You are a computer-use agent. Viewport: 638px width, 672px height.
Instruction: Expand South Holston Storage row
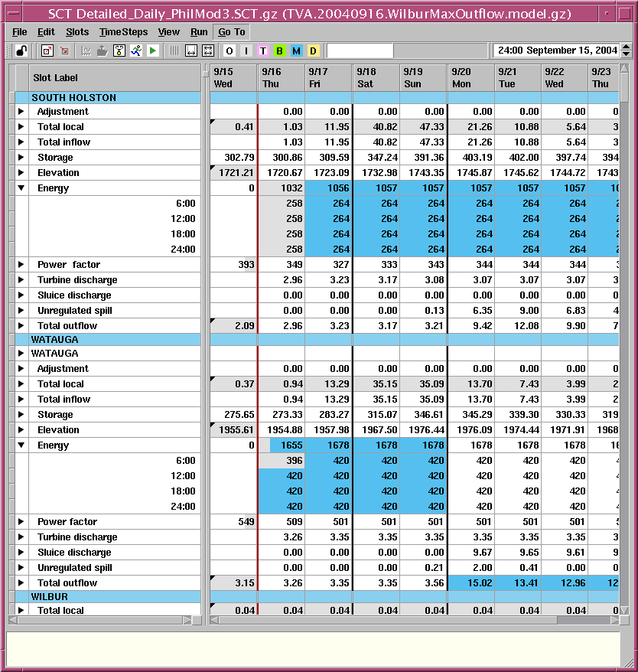click(21, 158)
